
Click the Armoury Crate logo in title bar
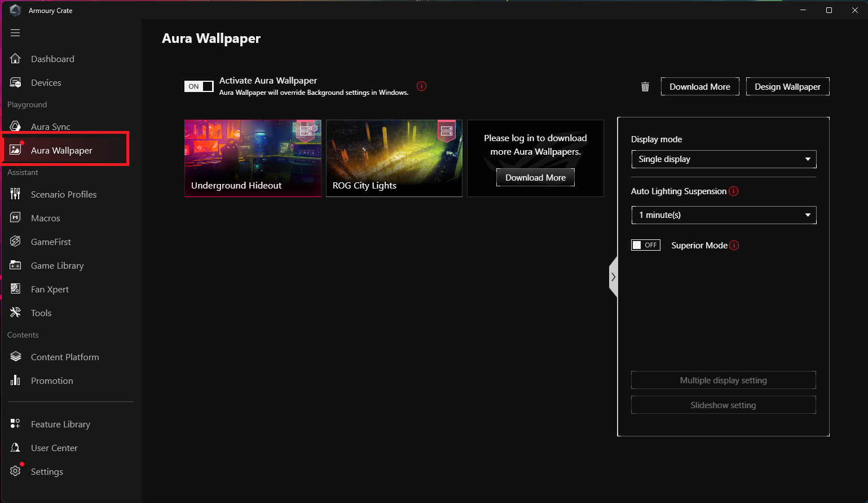click(15, 10)
